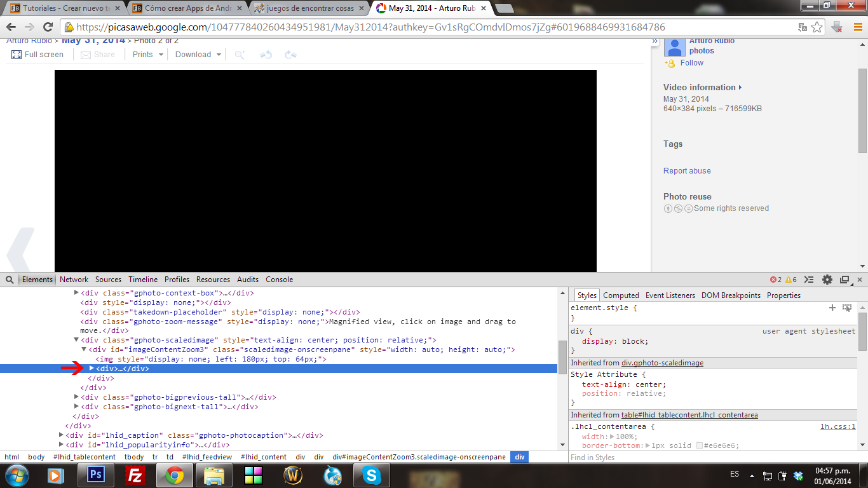The image size is (868, 488).
Task: Switch to the Console tab
Action: 279,280
